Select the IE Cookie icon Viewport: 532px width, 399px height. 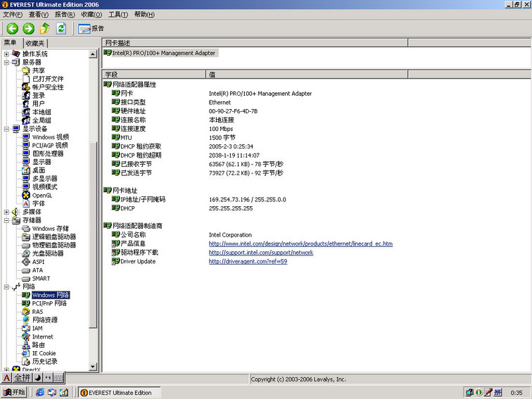pyautogui.click(x=26, y=353)
